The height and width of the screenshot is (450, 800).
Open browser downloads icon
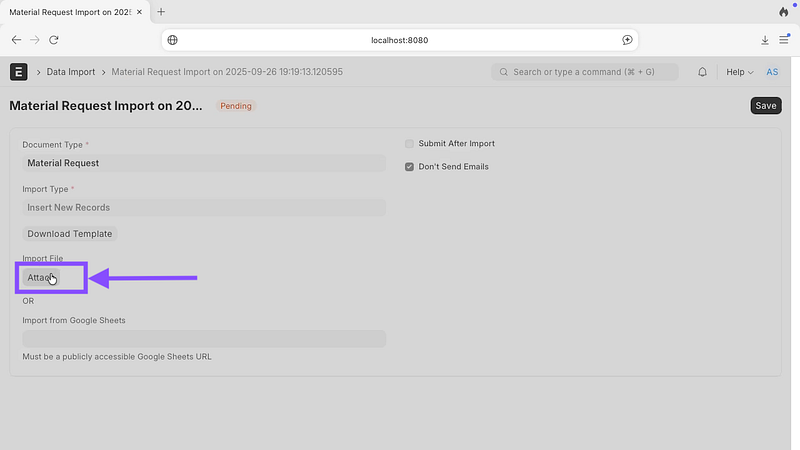click(x=765, y=40)
